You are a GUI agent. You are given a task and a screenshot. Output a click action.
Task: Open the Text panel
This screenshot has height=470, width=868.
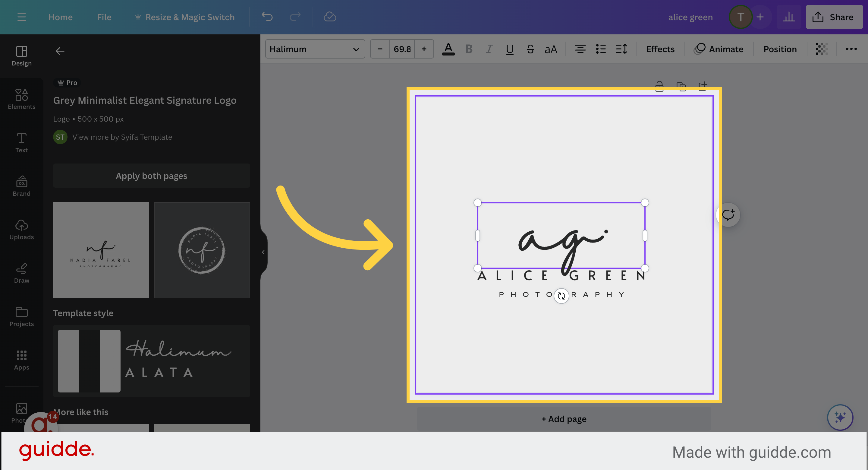click(22, 143)
